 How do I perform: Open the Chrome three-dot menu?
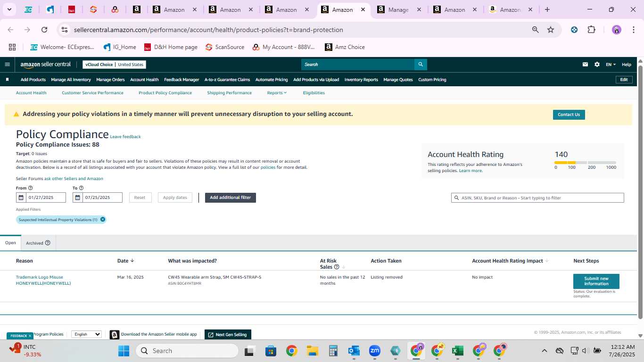pyautogui.click(x=633, y=30)
